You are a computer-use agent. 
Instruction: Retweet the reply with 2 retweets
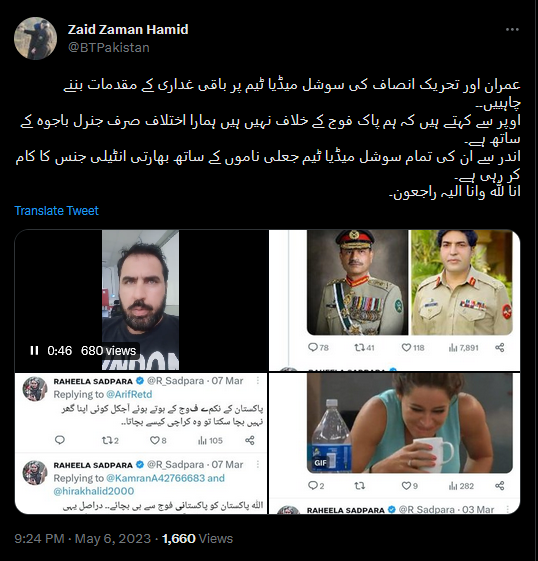pyautogui.click(x=107, y=440)
